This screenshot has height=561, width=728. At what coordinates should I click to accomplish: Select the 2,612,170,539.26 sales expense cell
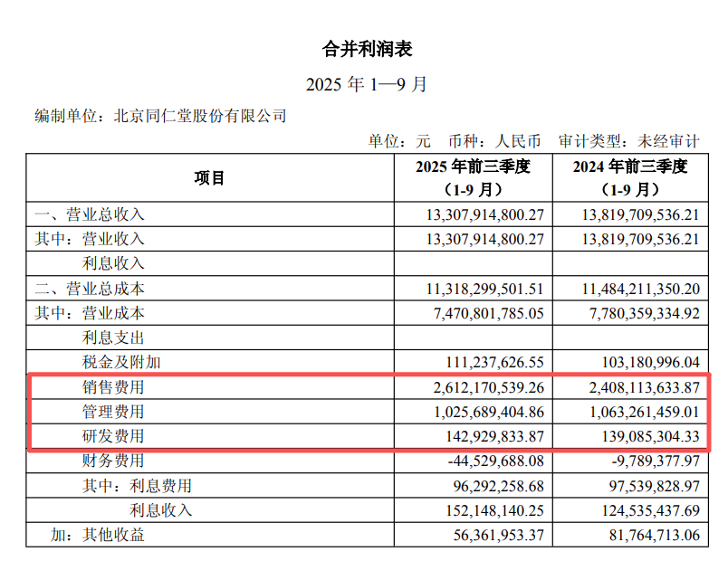484,388
